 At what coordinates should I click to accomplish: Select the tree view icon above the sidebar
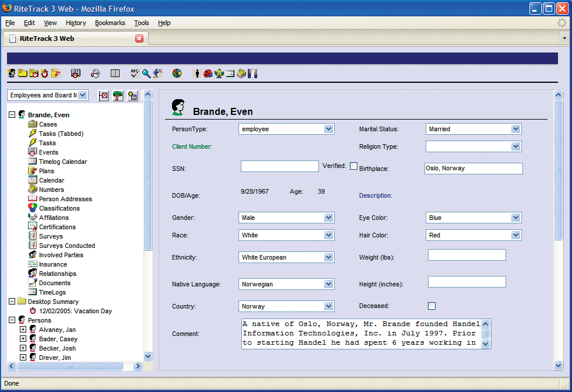[x=118, y=96]
